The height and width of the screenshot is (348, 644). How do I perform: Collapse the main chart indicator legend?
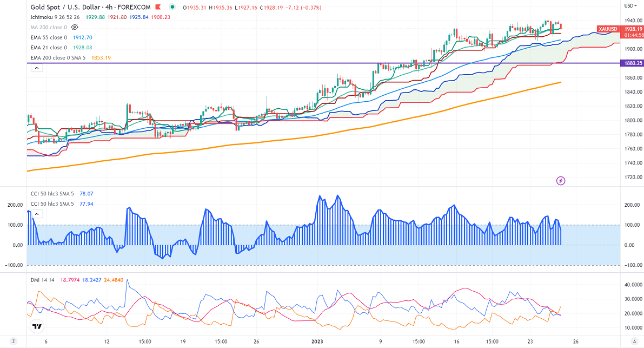coord(36,68)
